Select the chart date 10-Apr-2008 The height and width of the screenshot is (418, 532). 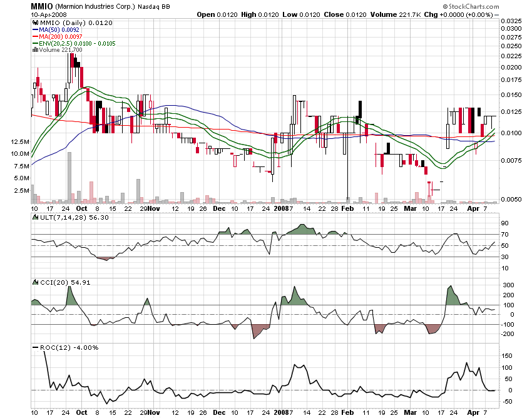point(49,15)
